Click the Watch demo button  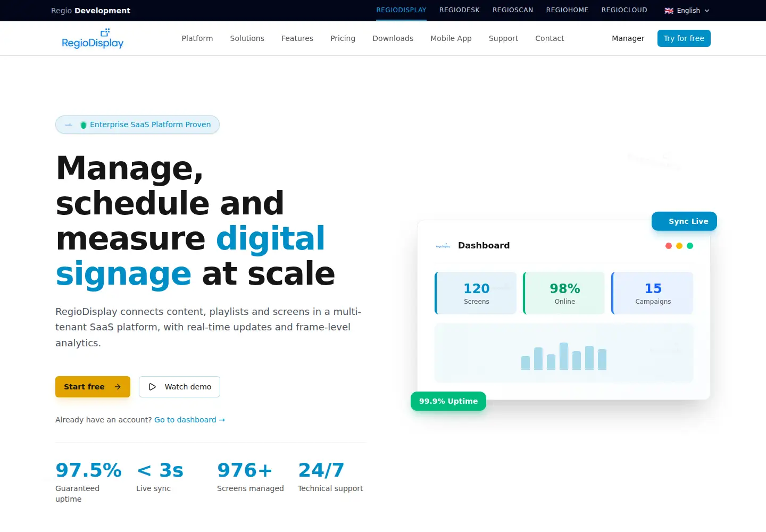click(179, 387)
